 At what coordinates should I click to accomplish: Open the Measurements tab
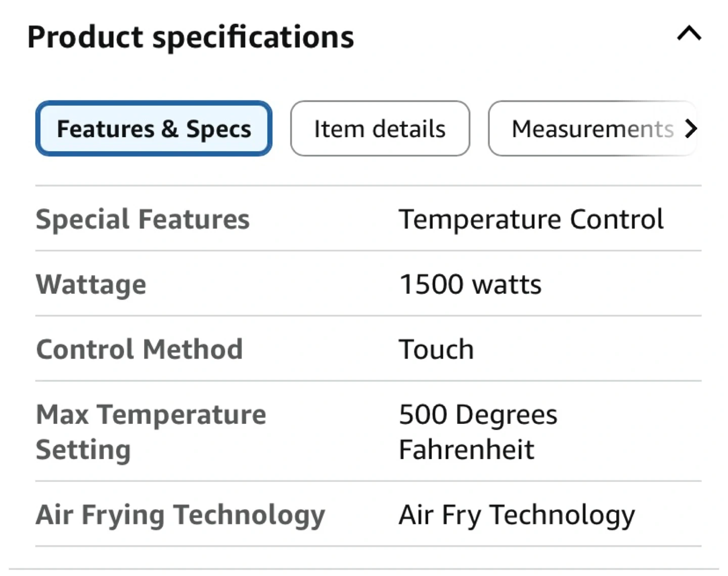coord(592,128)
